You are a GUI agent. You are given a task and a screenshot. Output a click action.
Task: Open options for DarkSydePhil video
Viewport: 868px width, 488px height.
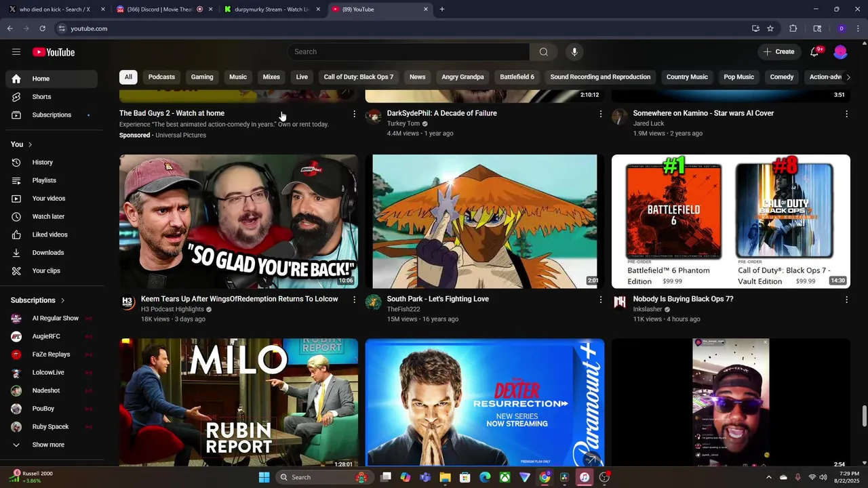click(600, 114)
